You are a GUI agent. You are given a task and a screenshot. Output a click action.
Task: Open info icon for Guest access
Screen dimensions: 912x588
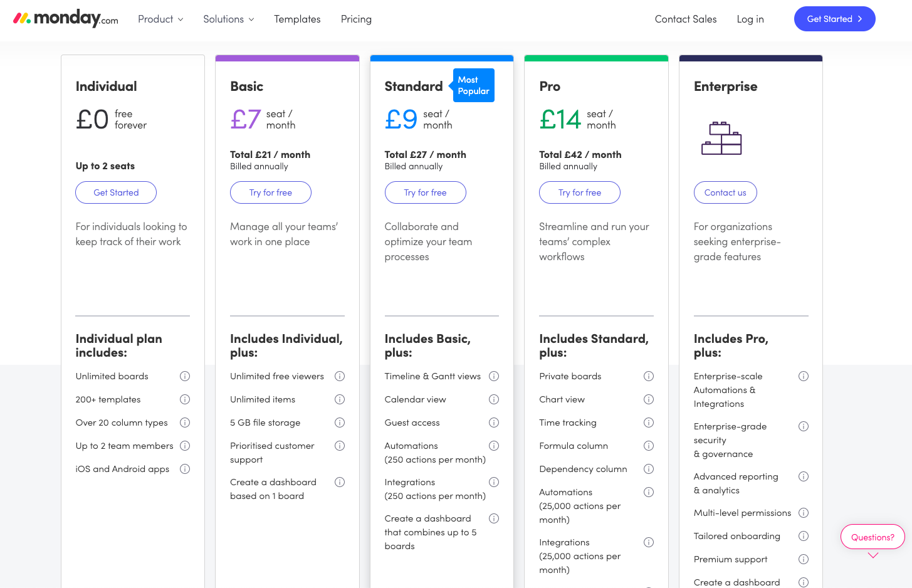(x=494, y=423)
